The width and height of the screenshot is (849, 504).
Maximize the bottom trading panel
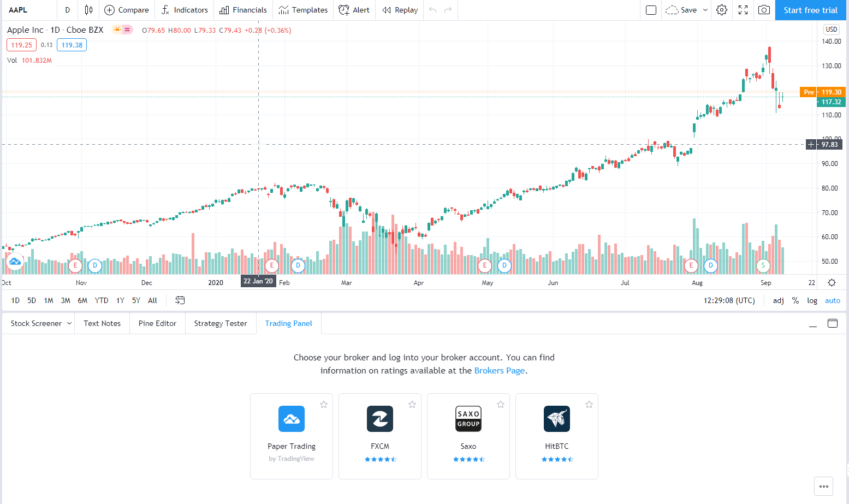833,323
